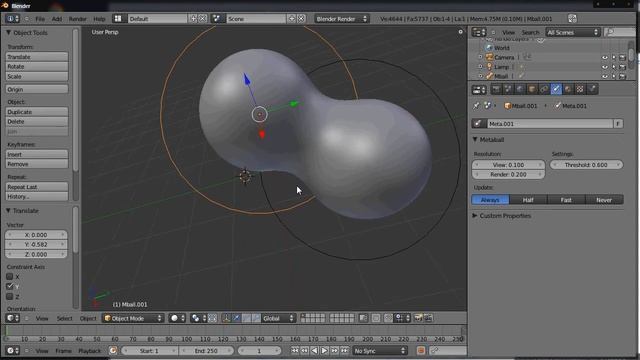The image size is (640, 360).
Task: Click the Translate tool button
Action: click(x=37, y=57)
